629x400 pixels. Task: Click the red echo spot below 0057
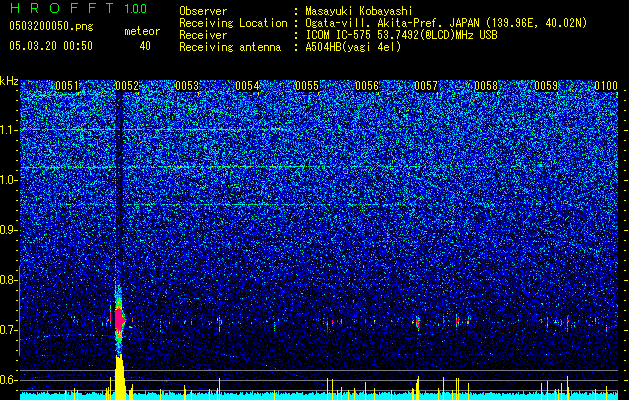[418, 322]
